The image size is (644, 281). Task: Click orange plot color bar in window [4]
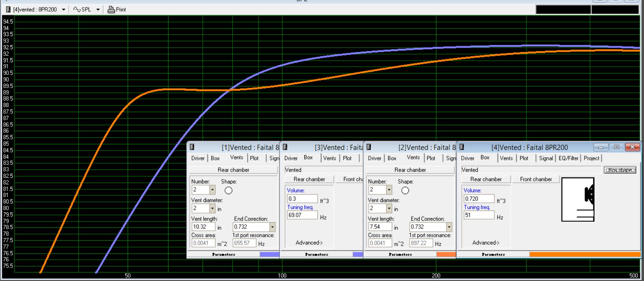coord(585,255)
